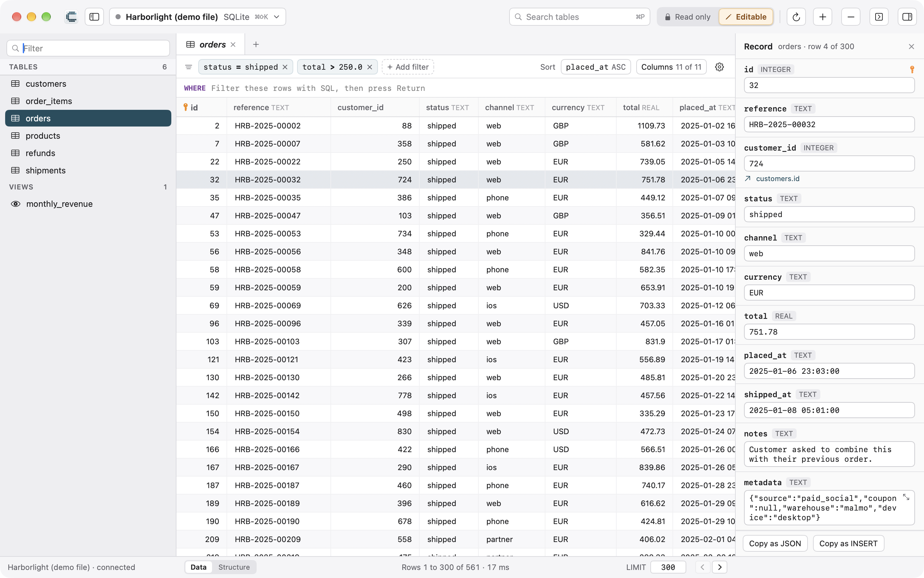Image resolution: width=924 pixels, height=578 pixels.
Task: Click the WHERE SQL filter input
Action: (x=455, y=88)
